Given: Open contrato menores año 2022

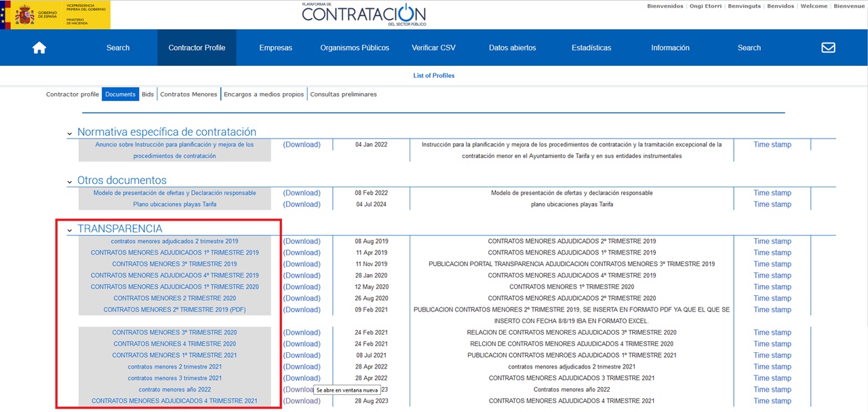Looking at the screenshot, I should pyautogui.click(x=174, y=390).
